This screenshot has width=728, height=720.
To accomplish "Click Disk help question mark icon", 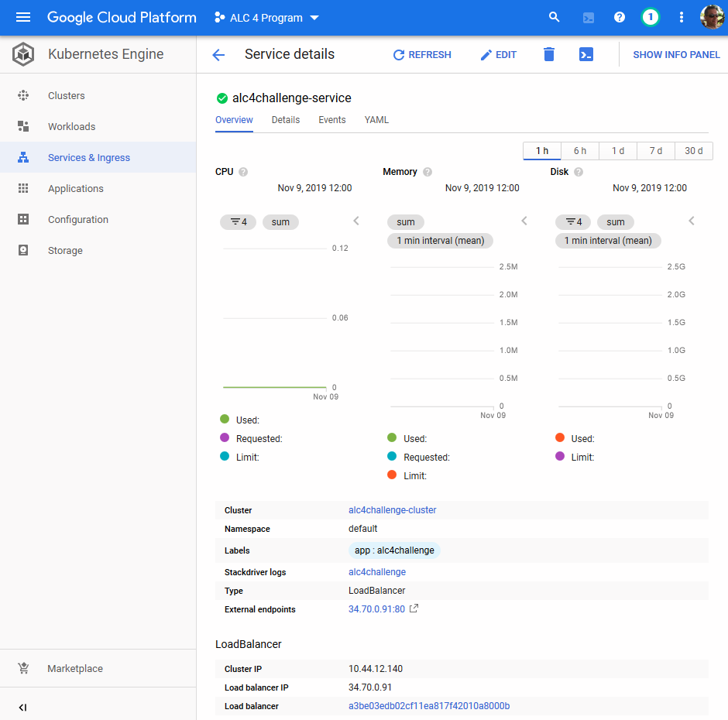I will pyautogui.click(x=578, y=172).
